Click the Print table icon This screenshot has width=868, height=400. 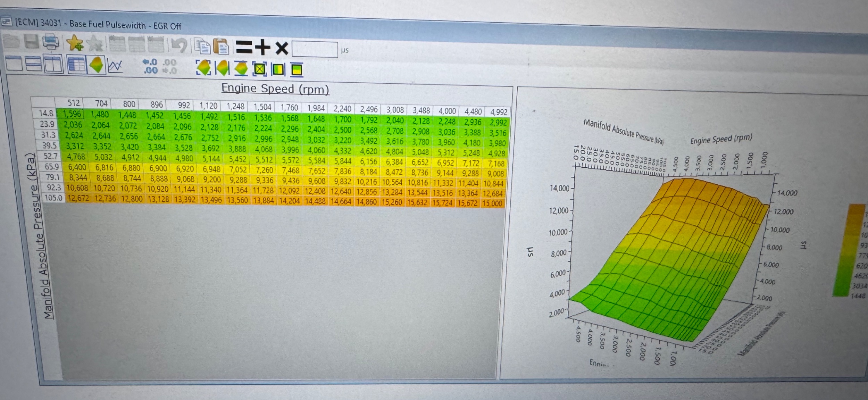(51, 42)
